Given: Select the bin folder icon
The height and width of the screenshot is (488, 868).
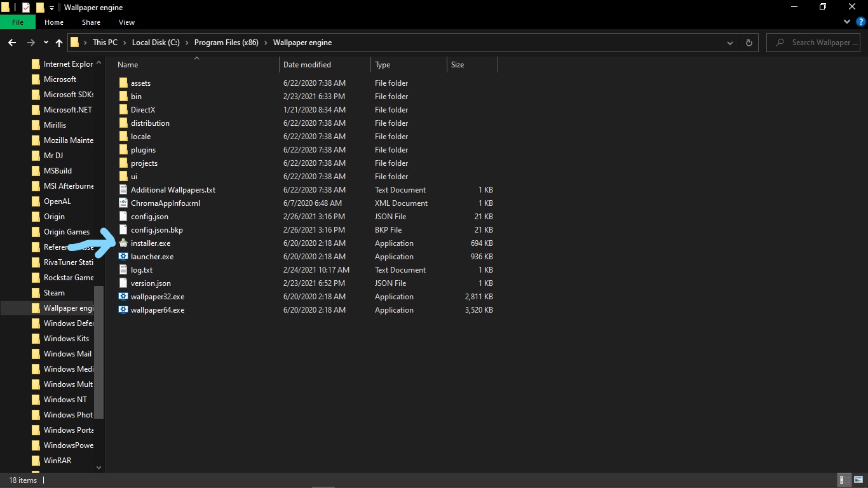Looking at the screenshot, I should click(x=123, y=97).
